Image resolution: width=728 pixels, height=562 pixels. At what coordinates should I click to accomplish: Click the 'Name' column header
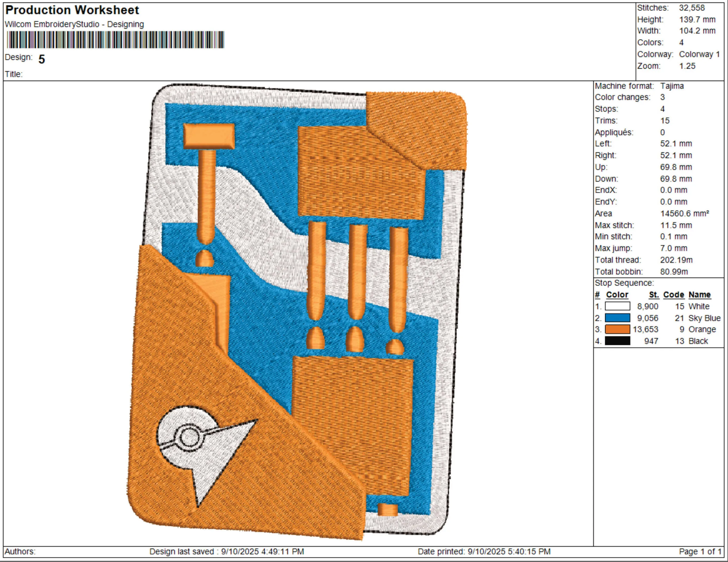coord(700,294)
